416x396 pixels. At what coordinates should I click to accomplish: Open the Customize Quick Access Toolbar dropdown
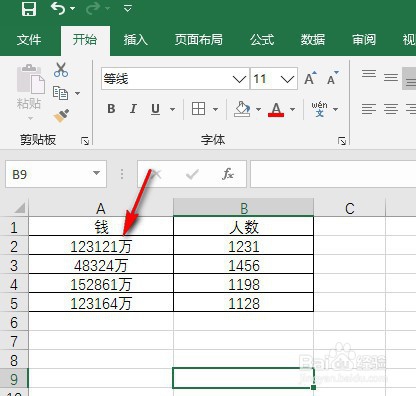coord(127,8)
